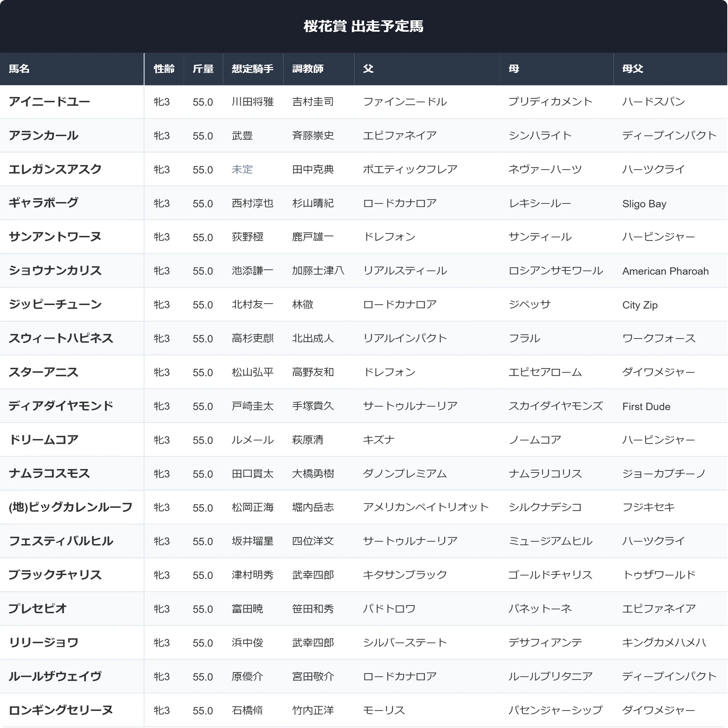Image resolution: width=728 pixels, height=728 pixels.
Task: Click dam シンハライト
Action: (540, 136)
